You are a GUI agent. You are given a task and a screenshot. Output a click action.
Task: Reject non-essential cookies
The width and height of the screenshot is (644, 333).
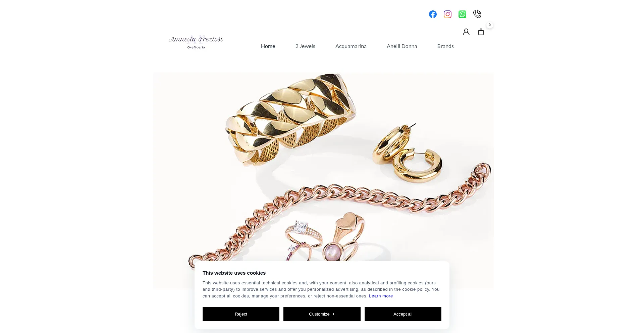241,314
